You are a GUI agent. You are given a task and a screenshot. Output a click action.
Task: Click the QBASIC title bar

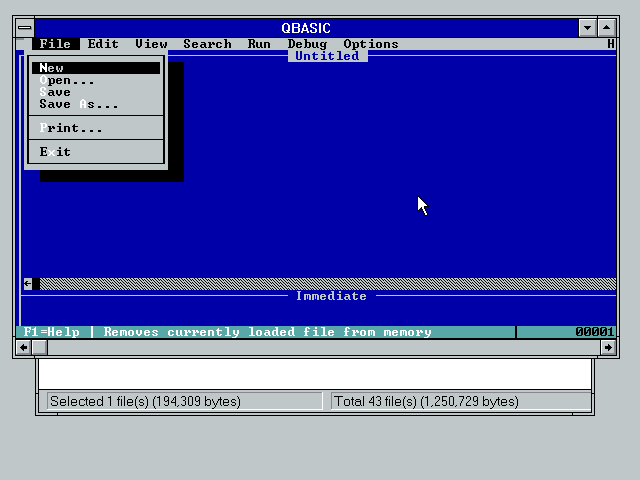pos(306,28)
